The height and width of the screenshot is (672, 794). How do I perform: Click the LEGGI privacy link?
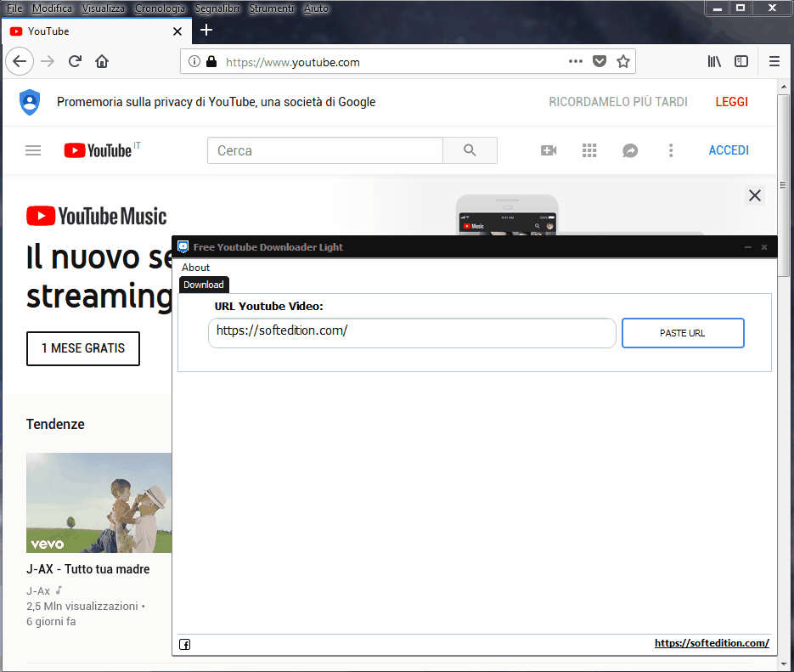(x=731, y=102)
